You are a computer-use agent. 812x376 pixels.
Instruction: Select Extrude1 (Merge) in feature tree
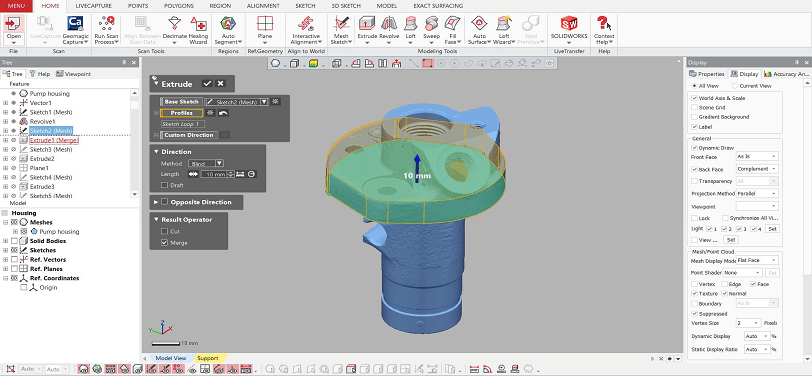coord(53,140)
